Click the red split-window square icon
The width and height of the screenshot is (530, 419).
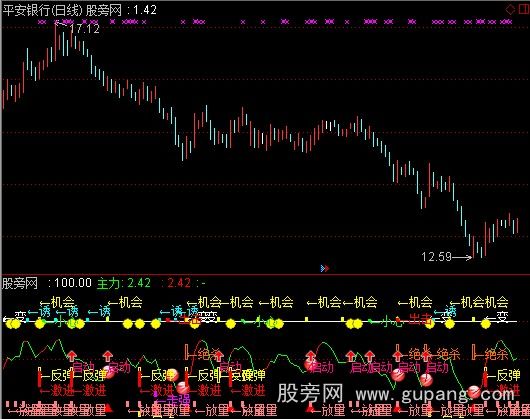click(x=523, y=9)
